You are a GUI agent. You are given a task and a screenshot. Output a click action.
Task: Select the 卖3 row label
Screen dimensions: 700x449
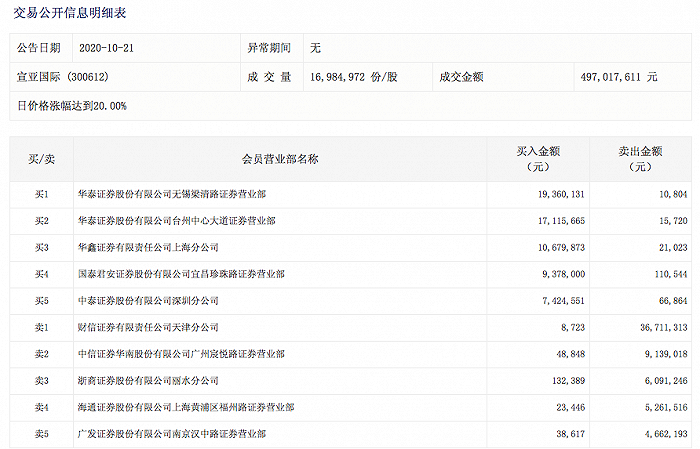click(42, 381)
